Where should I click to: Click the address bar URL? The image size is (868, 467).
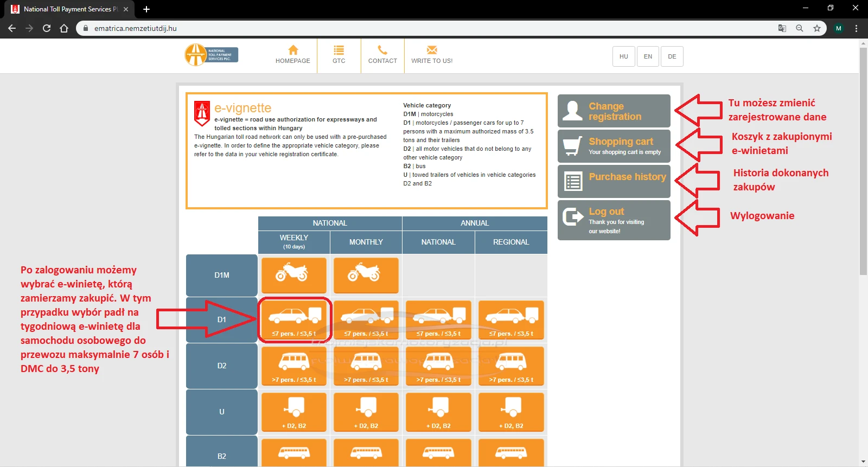(136, 28)
